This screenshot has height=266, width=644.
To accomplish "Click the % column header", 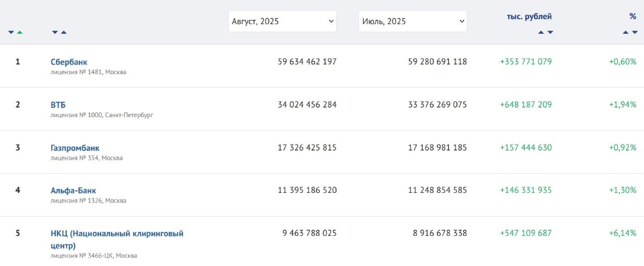I will point(633,17).
